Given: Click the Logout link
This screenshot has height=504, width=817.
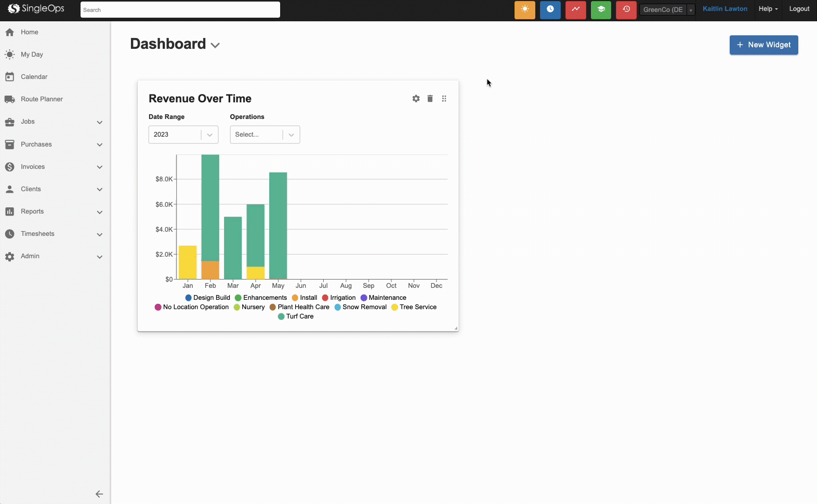Looking at the screenshot, I should point(799,9).
